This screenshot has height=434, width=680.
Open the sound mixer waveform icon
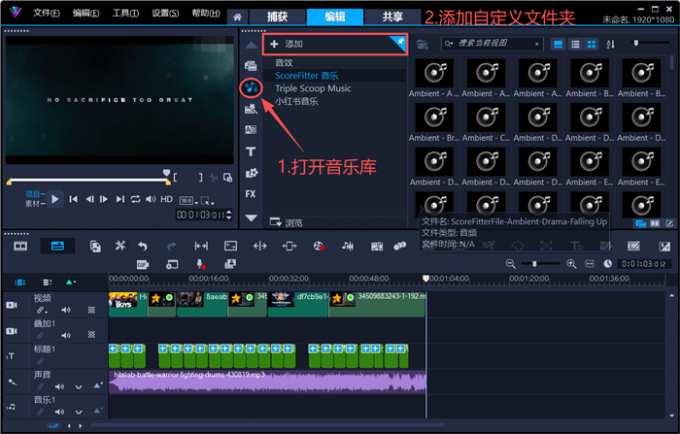click(x=347, y=246)
